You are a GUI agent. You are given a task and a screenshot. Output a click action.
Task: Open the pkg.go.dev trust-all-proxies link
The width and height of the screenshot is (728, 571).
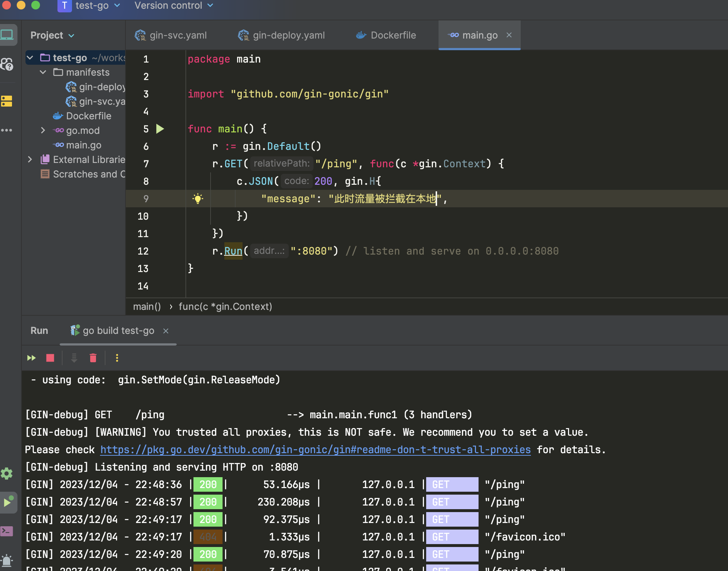pos(315,450)
